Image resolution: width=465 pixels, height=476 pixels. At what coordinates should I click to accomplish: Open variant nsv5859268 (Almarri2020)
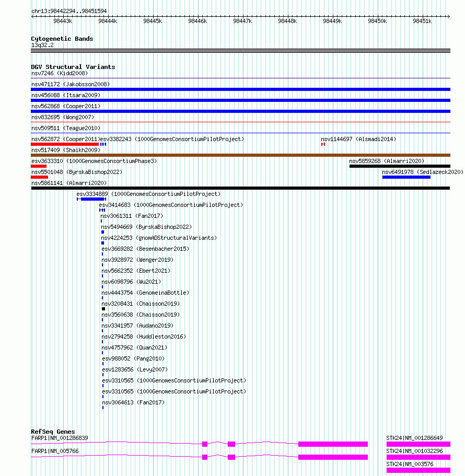(x=387, y=161)
